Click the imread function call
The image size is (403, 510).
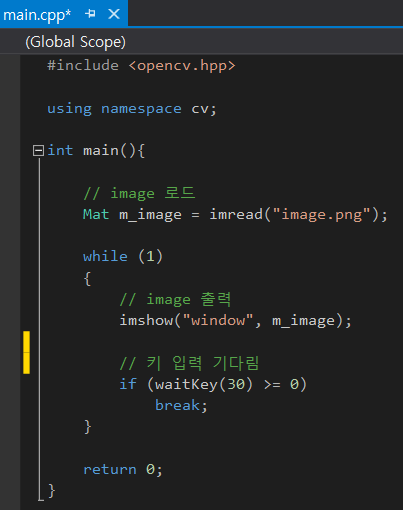coord(236,214)
